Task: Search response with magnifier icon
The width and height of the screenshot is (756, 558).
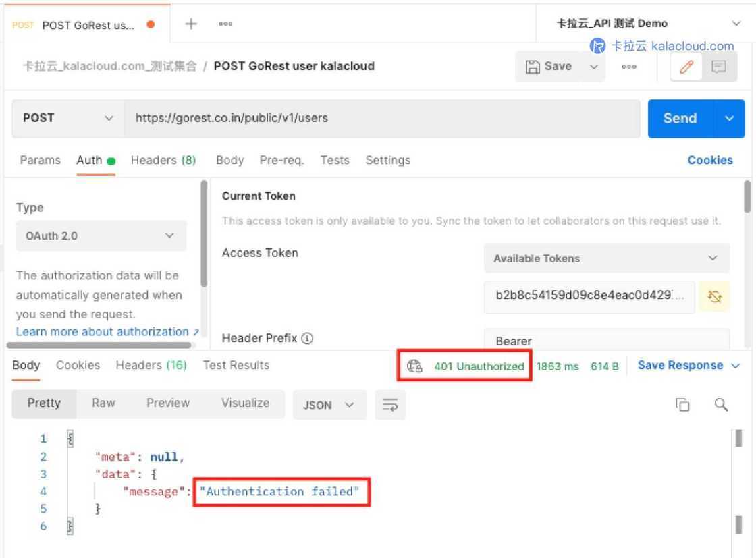Action: tap(721, 405)
